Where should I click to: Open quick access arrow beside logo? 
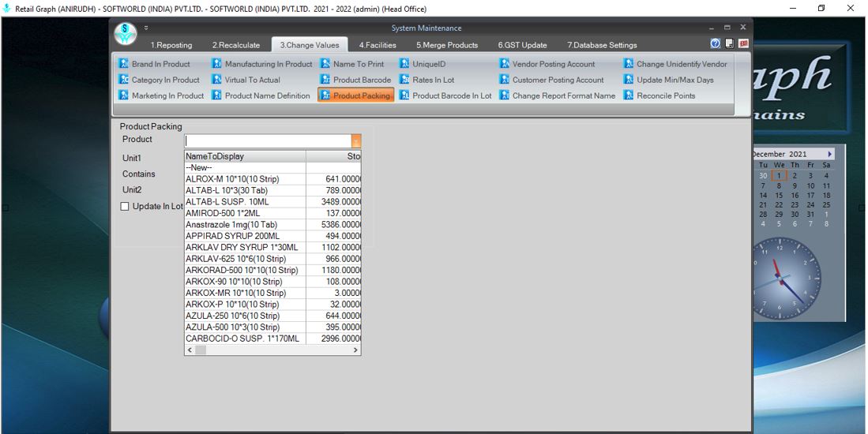(x=146, y=28)
